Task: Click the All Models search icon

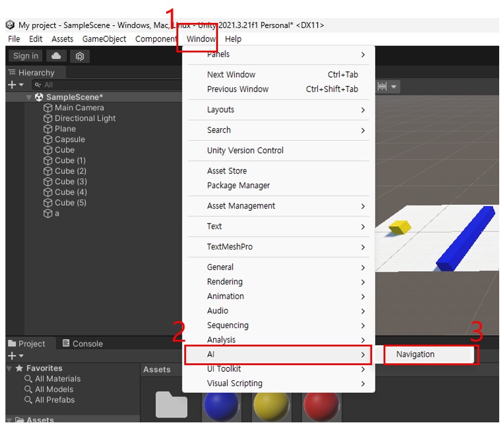Action: [28, 389]
